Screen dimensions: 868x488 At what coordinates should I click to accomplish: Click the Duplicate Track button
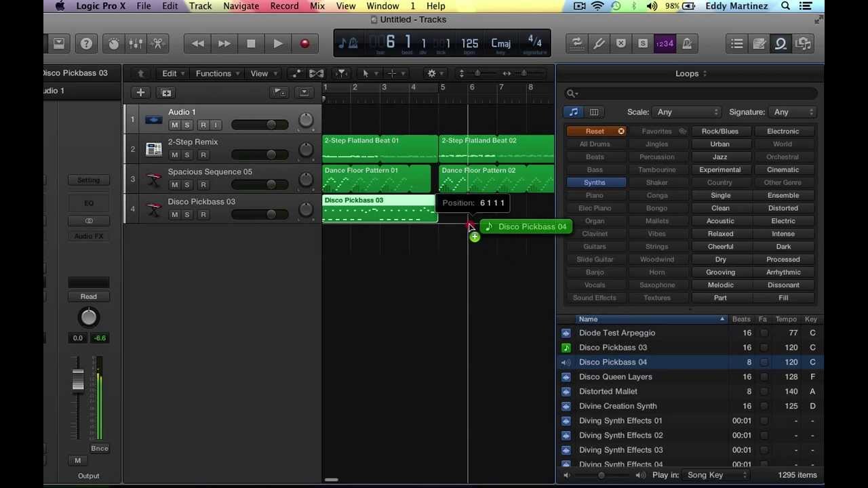tap(166, 93)
